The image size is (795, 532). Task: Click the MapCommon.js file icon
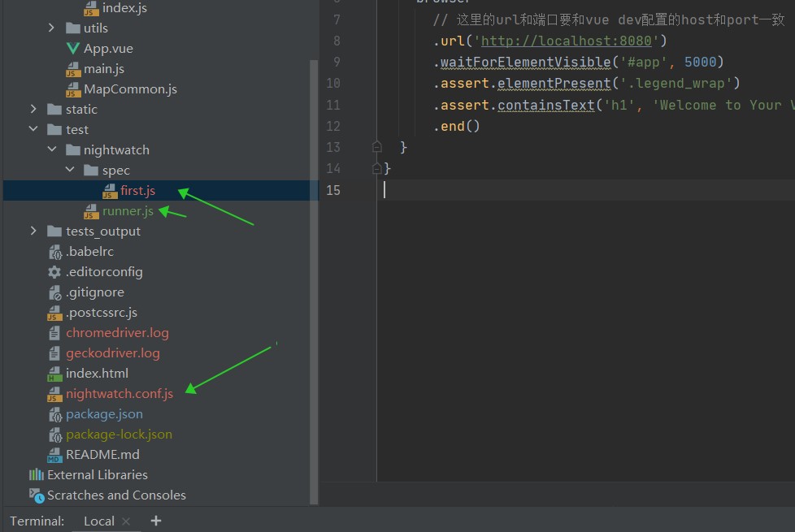pos(73,89)
